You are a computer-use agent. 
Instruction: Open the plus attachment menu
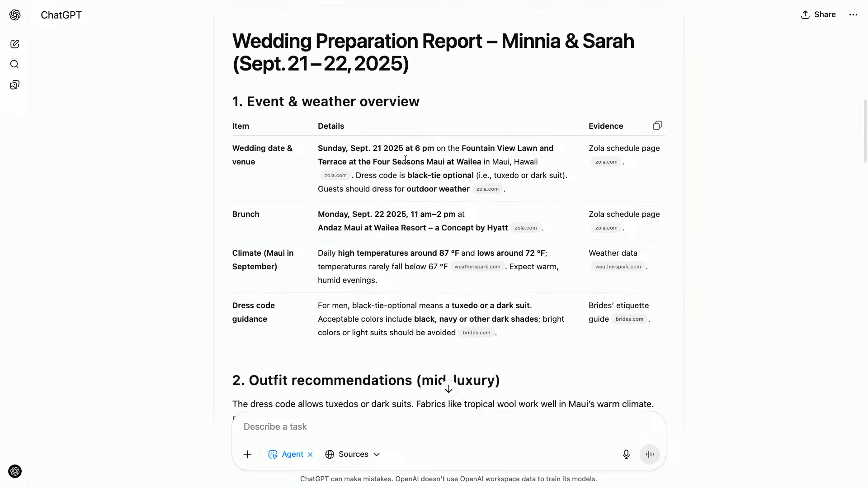(x=247, y=455)
